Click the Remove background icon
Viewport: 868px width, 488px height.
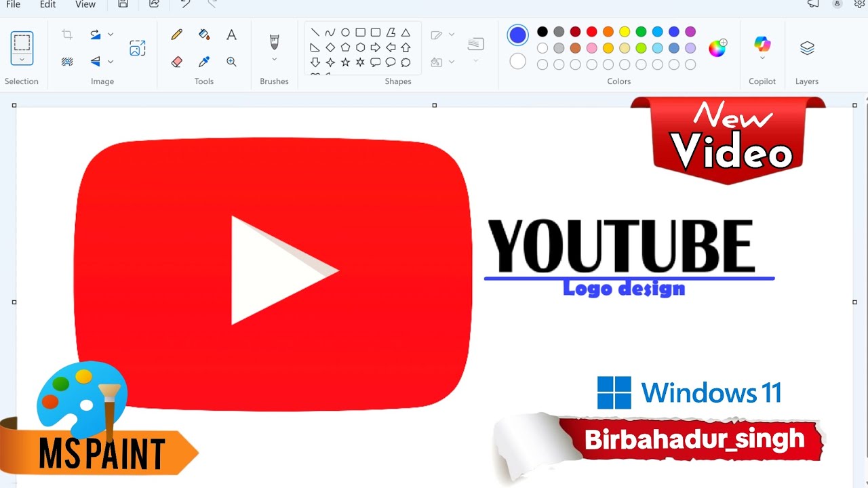click(67, 62)
